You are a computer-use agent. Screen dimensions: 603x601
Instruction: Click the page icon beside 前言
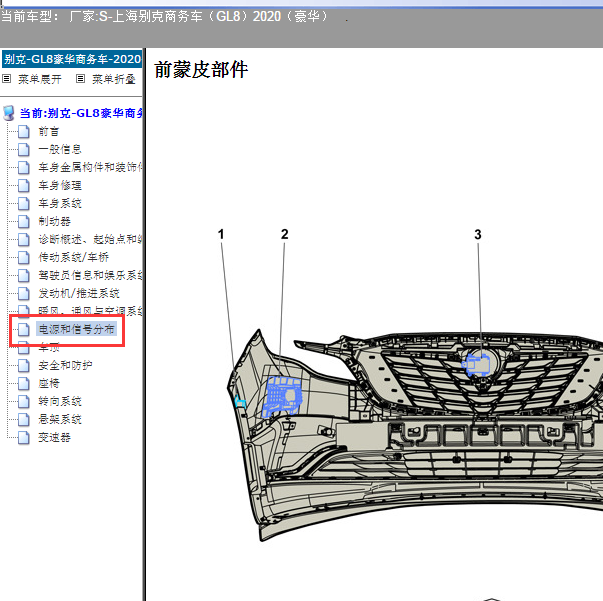[24, 132]
